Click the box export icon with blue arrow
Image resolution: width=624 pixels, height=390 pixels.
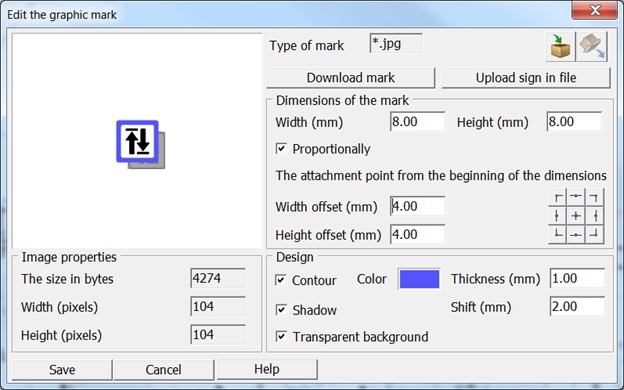[x=592, y=47]
